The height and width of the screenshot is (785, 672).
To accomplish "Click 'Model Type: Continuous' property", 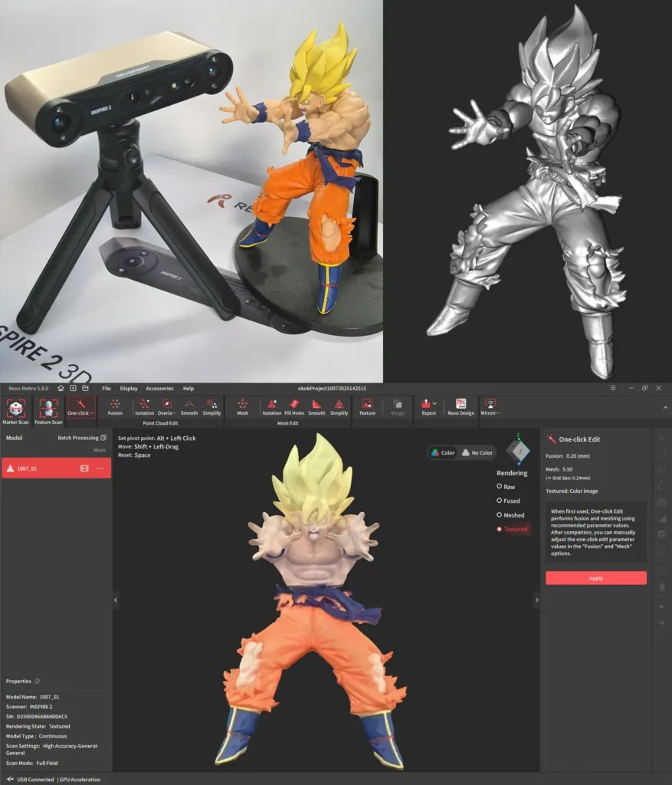I will tap(36, 736).
